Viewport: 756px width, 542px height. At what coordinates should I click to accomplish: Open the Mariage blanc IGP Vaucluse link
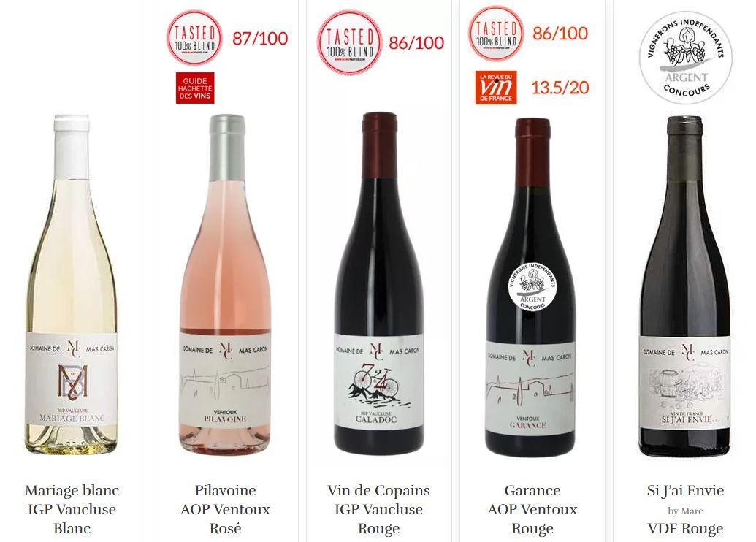(72, 509)
